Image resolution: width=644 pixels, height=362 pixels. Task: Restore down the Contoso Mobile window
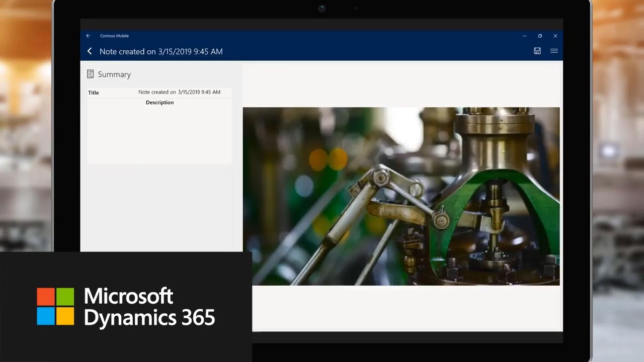pyautogui.click(x=540, y=36)
